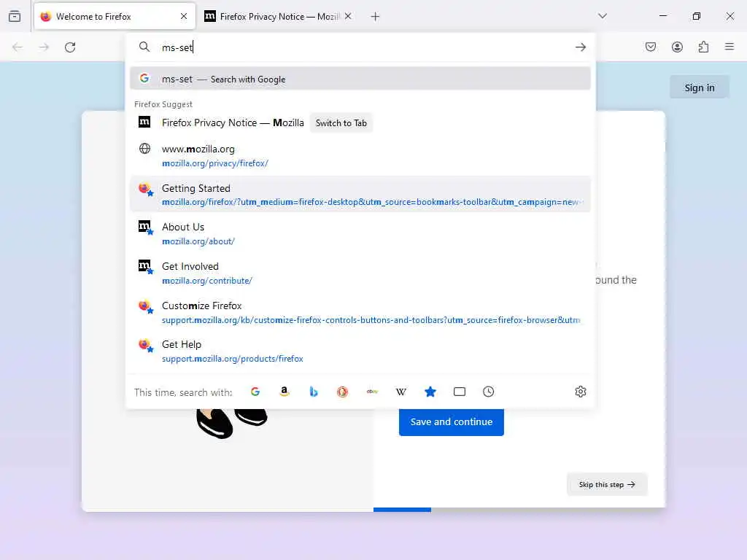The image size is (747, 560).
Task: Choose the Customize Firefox bookmark suggestion
Action: [x=360, y=312]
